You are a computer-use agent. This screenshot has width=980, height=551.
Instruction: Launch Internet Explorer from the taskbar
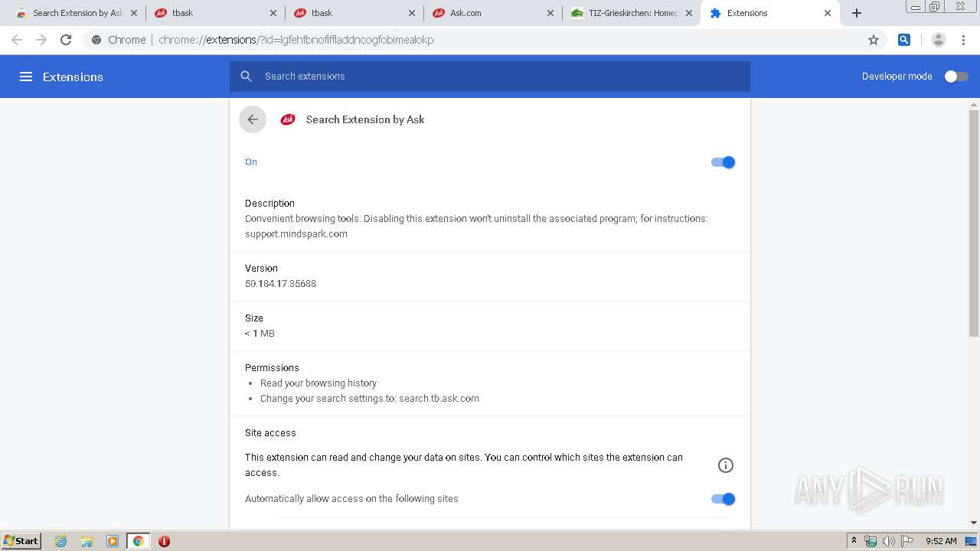click(61, 541)
